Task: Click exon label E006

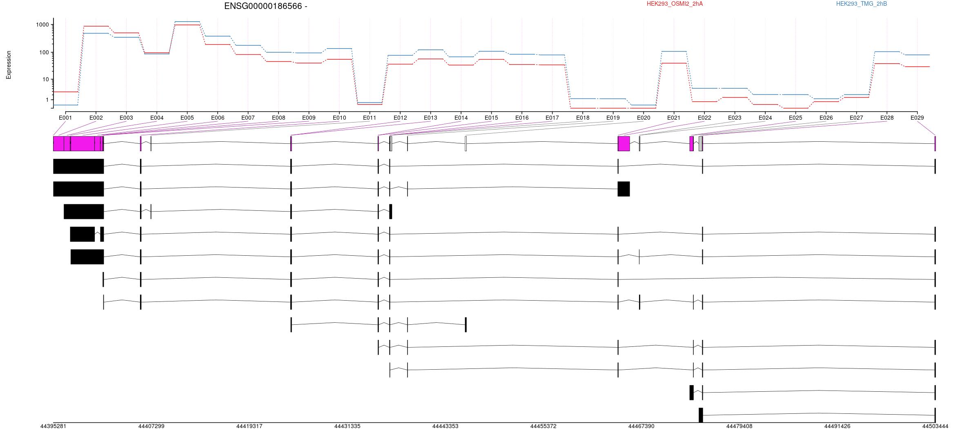Action: (218, 118)
